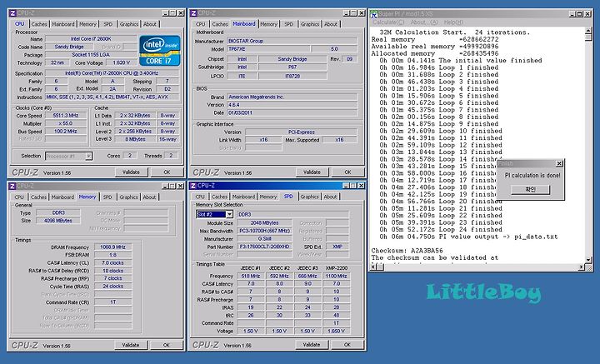
Task: Click the Intel Core i7 logo badge
Action: coord(159,51)
